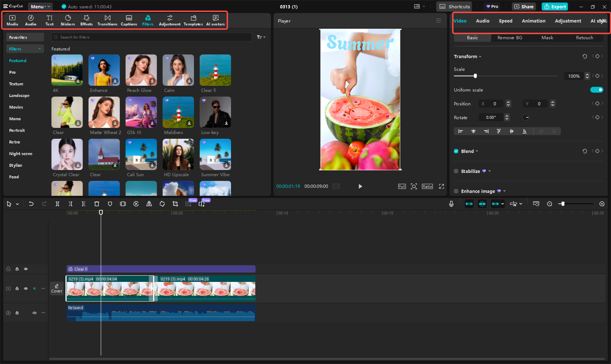Click the mirror flip icon

[x=149, y=204]
